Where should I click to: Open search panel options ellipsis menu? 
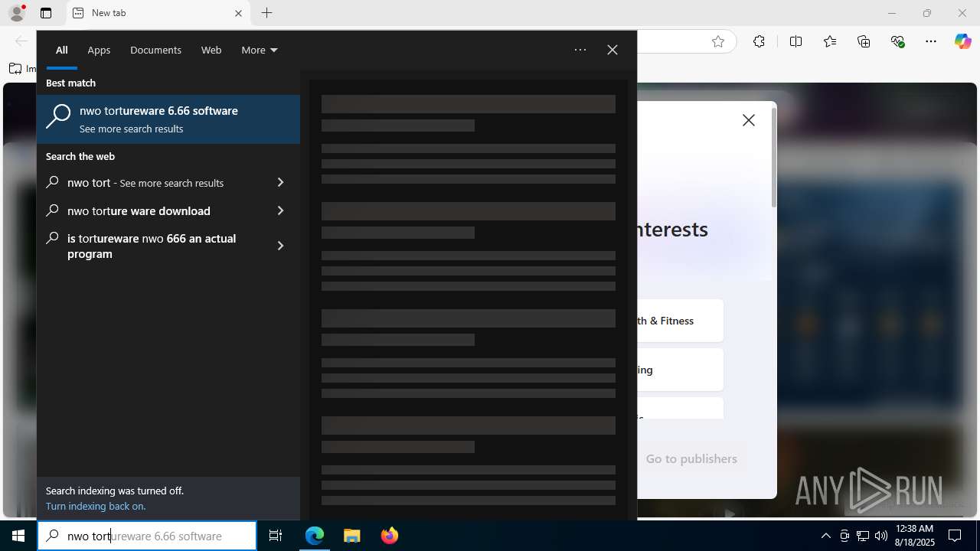[580, 50]
